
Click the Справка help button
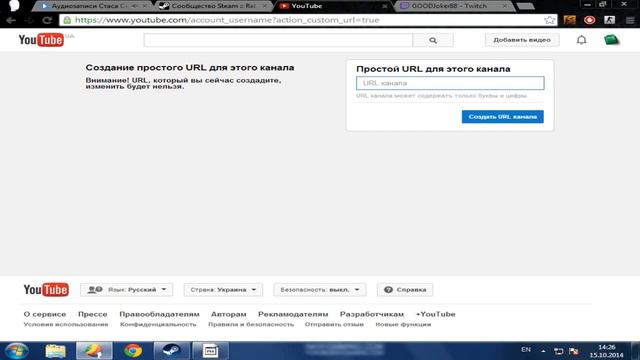405,290
